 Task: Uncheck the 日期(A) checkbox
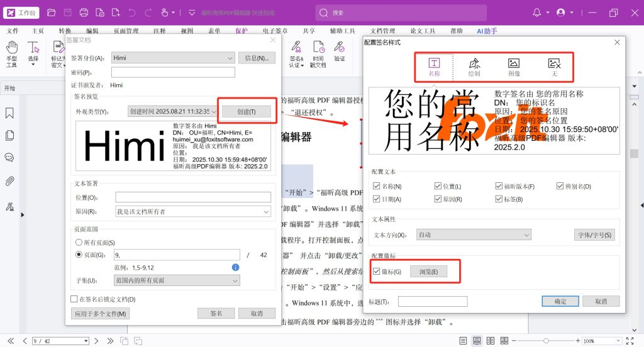click(377, 199)
